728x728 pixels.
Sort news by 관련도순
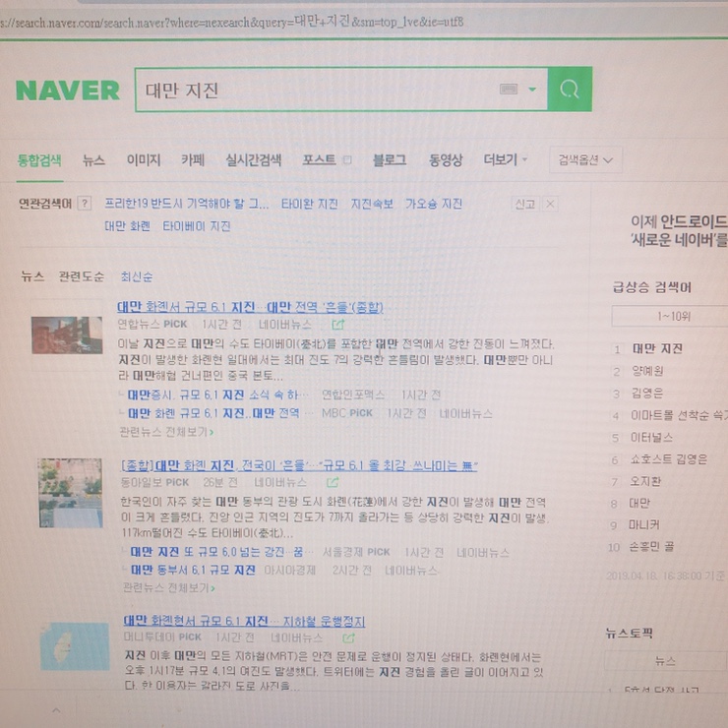(x=82, y=276)
